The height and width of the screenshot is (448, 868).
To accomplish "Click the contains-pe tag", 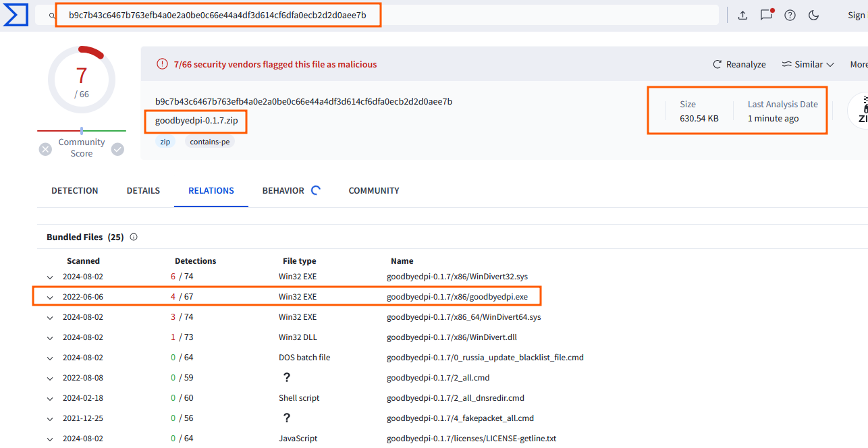I will (210, 142).
